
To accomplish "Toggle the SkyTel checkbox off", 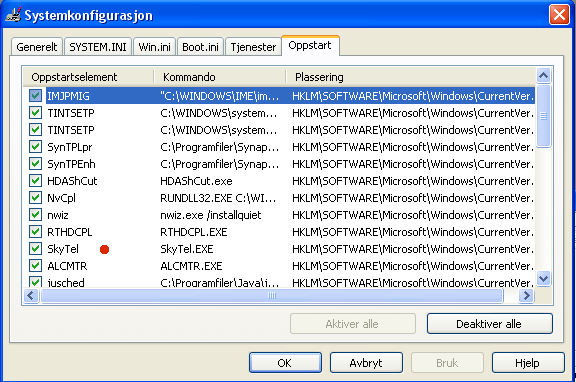I will (35, 249).
